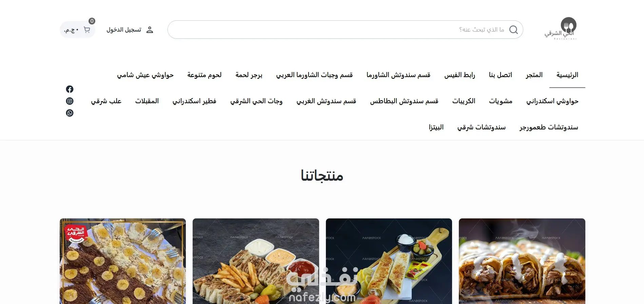Image resolution: width=644 pixels, height=304 pixels.
Task: Click the الحي الشرقي restaurant logo
Action: pyautogui.click(x=561, y=29)
